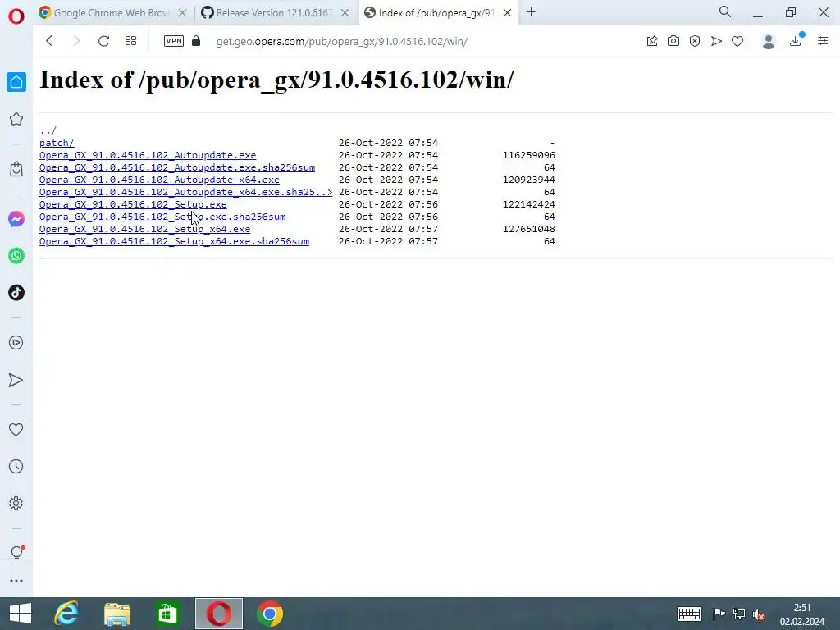Open Windows Store from taskbar
Image resolution: width=840 pixels, height=630 pixels.
point(167,614)
